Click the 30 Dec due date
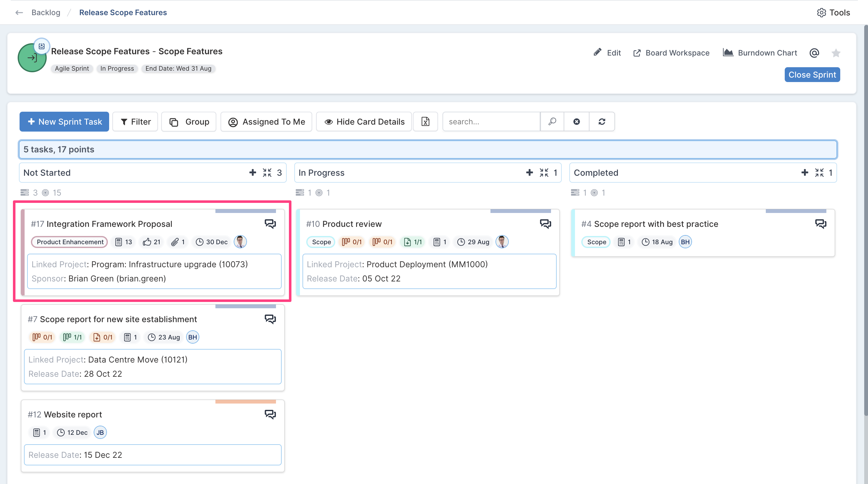868x484 pixels. pos(212,242)
